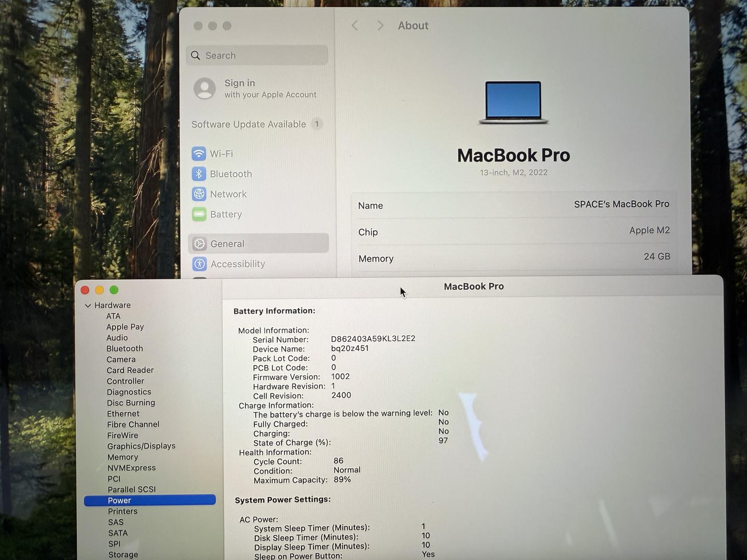Click the search magnifier icon
This screenshot has width=747, height=560.
click(x=196, y=55)
